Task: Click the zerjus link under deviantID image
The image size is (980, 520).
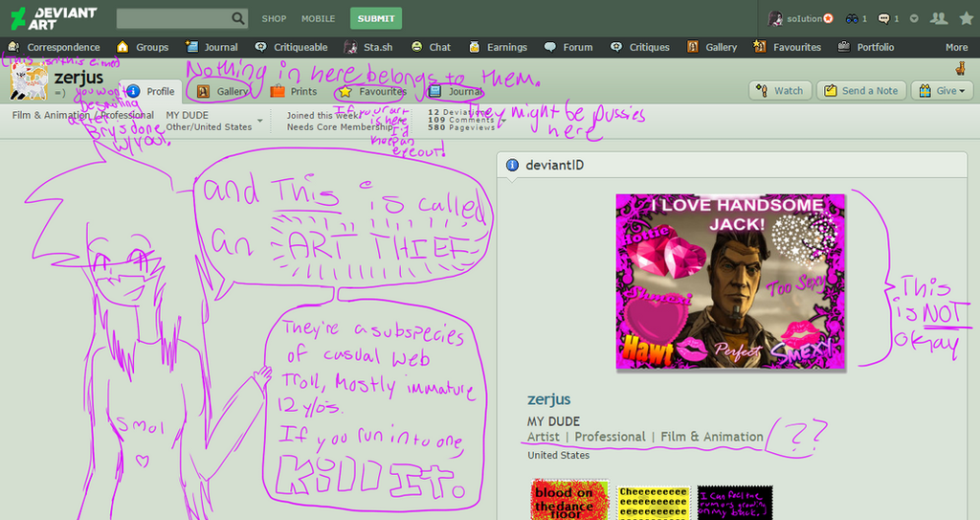Action: (548, 399)
